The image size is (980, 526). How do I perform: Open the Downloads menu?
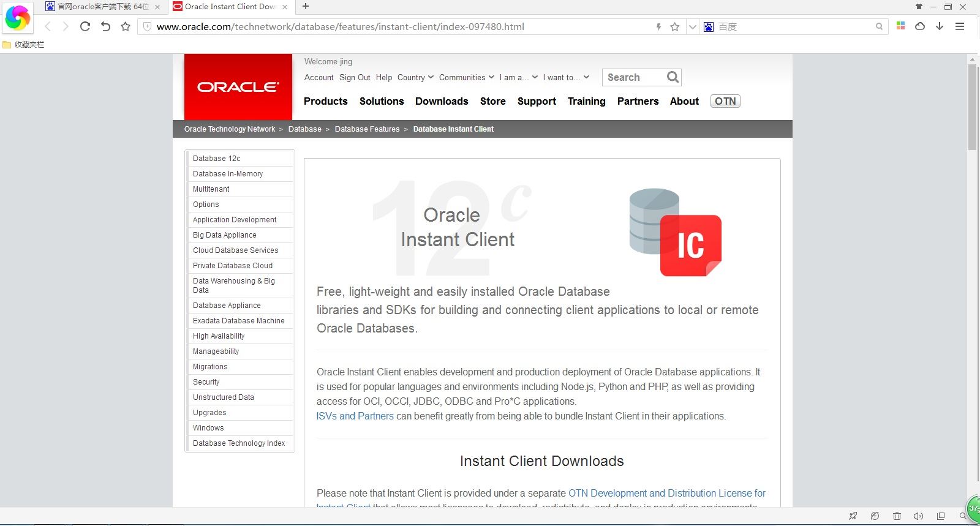442,101
